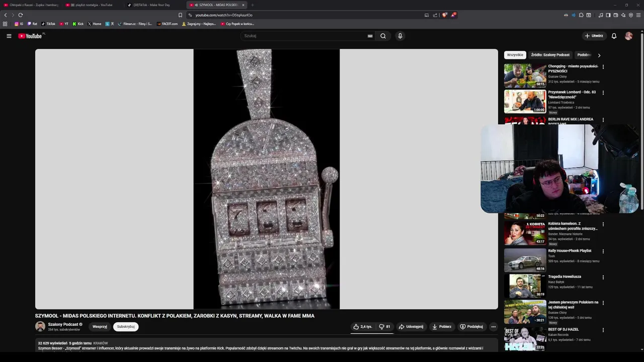Open the Leo AI sparkle icon
This screenshot has width=644, height=362.
(623, 15)
